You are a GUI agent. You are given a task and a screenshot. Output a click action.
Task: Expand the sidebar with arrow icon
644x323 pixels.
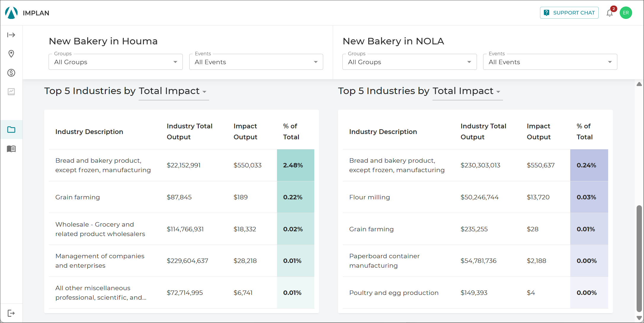(x=11, y=35)
